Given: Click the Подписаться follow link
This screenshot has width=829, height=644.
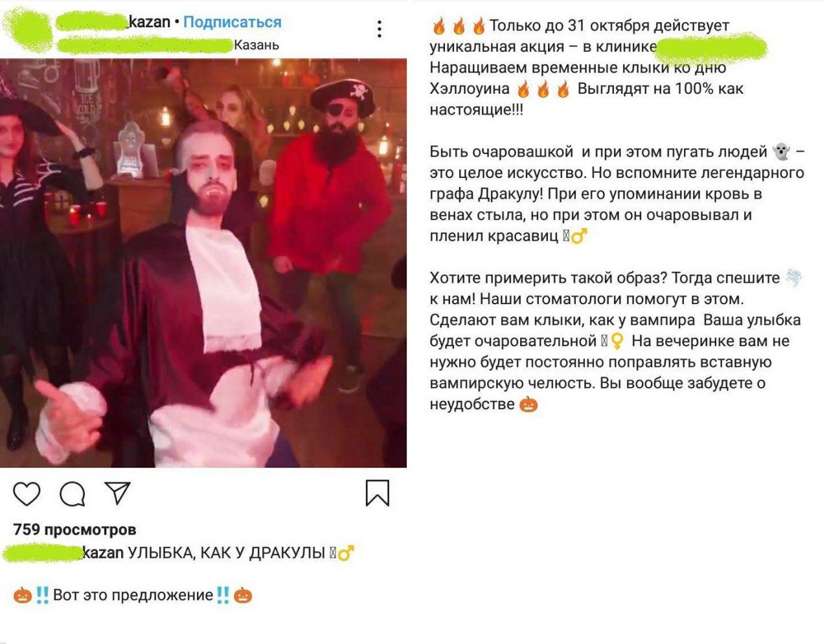Looking at the screenshot, I should tap(233, 22).
